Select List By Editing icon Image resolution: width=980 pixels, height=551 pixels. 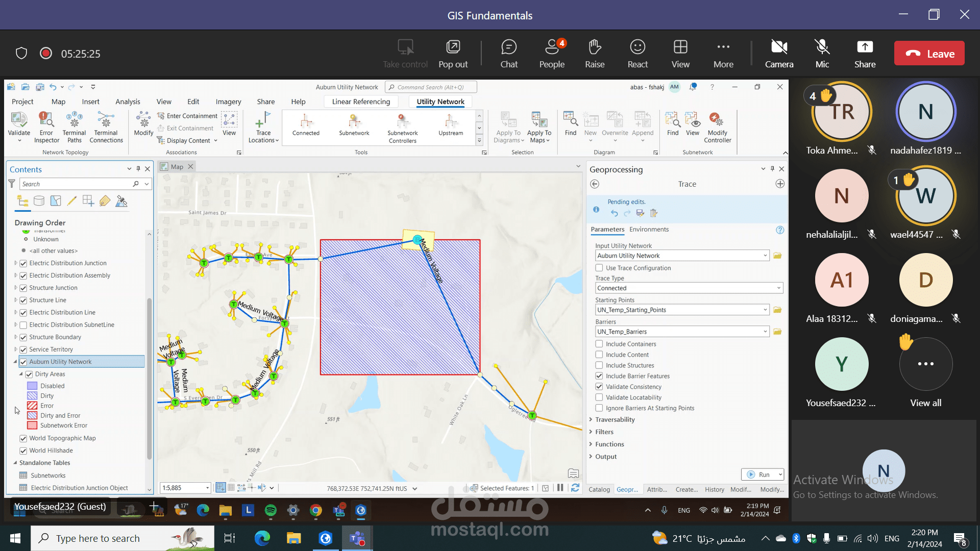click(72, 201)
